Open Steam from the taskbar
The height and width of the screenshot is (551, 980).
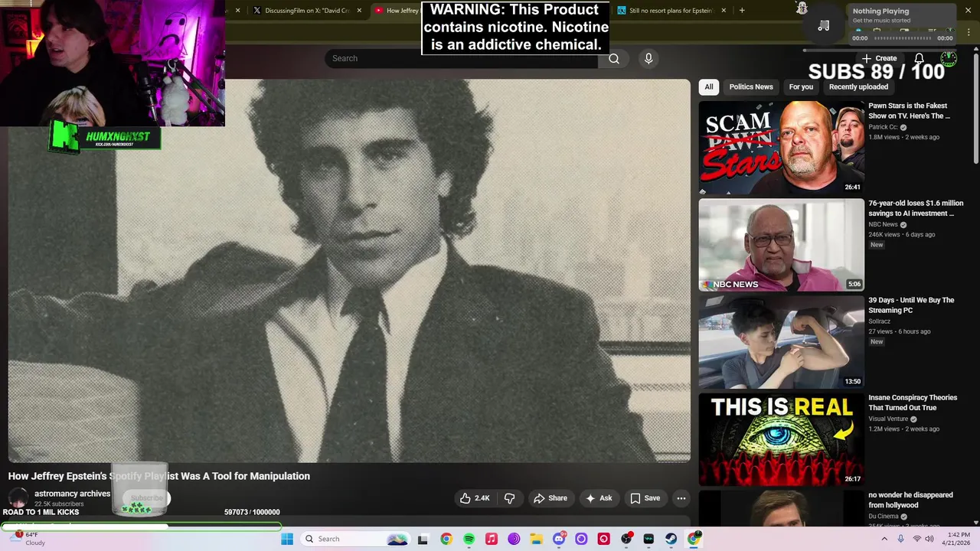click(x=671, y=539)
